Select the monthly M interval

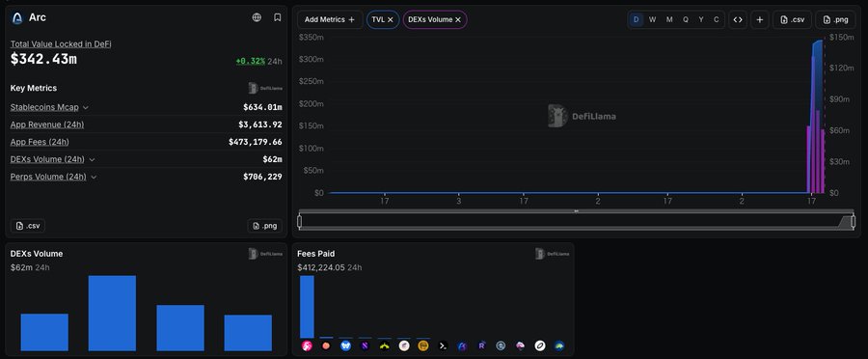(x=669, y=20)
